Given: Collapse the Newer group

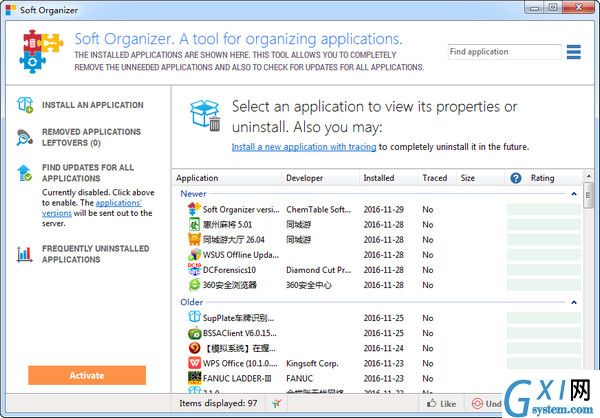Looking at the screenshot, I should (x=574, y=194).
